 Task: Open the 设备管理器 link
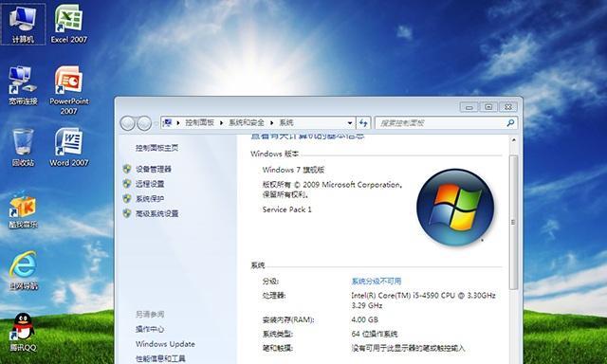(154, 169)
